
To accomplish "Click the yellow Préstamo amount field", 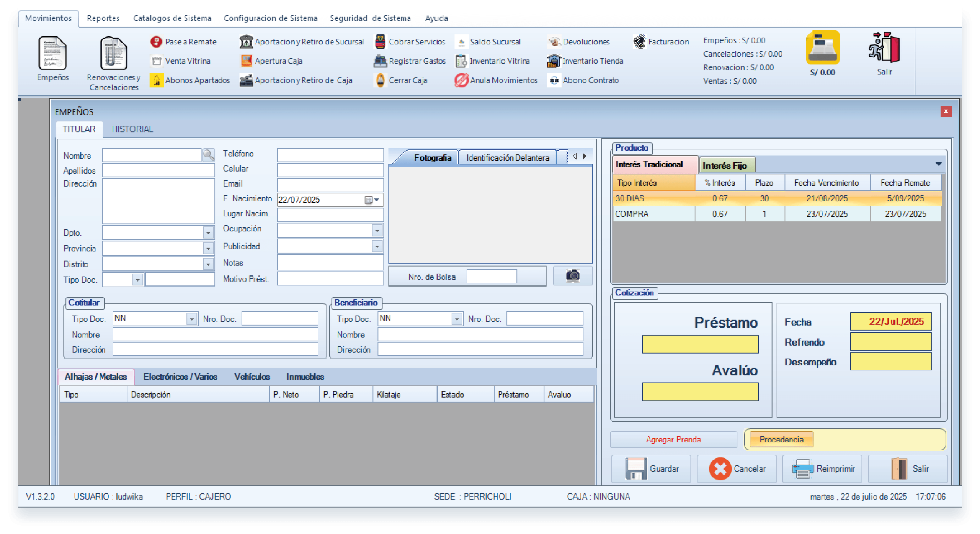I will tap(700, 344).
